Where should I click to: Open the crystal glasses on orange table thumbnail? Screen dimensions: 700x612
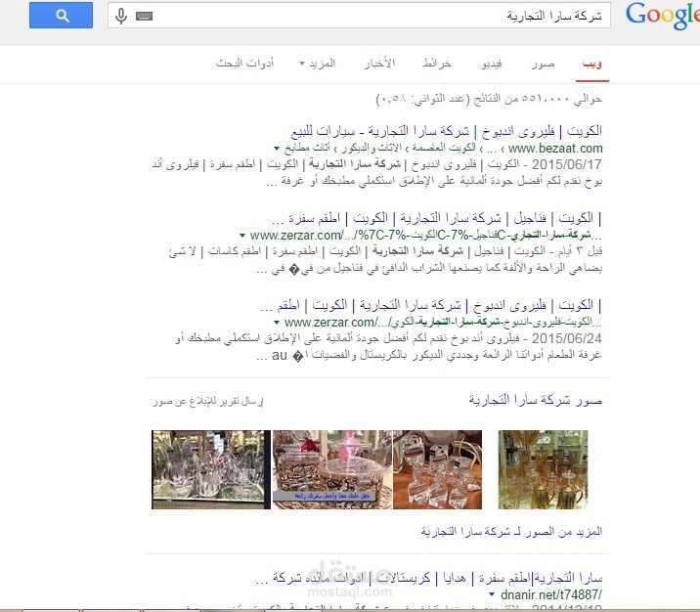[438, 469]
